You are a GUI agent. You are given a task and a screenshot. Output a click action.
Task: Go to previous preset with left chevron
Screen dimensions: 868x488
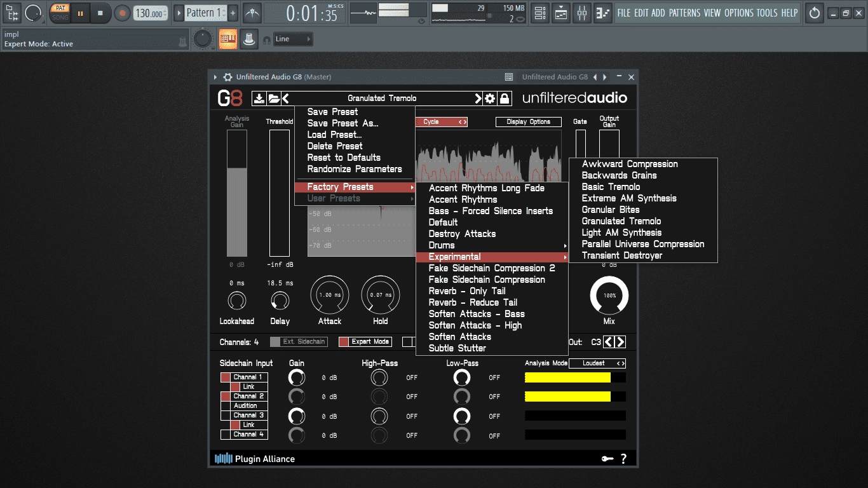[285, 98]
